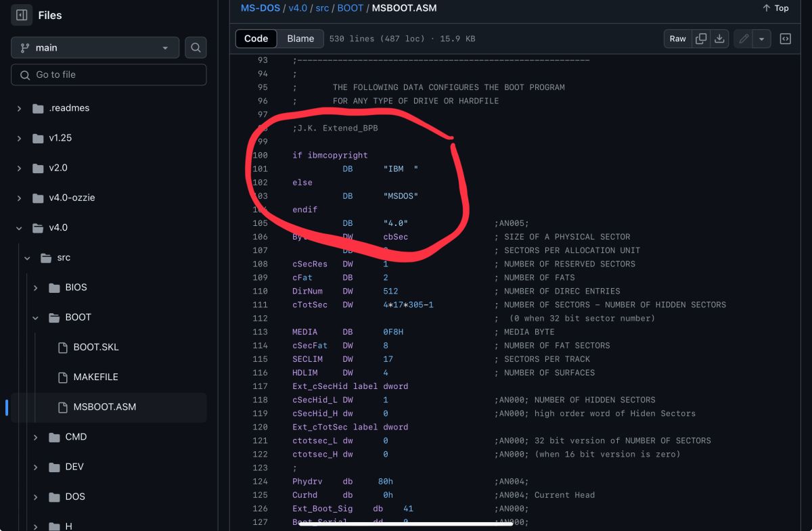Open the .readmes folder
This screenshot has height=531, width=812.
coord(69,108)
